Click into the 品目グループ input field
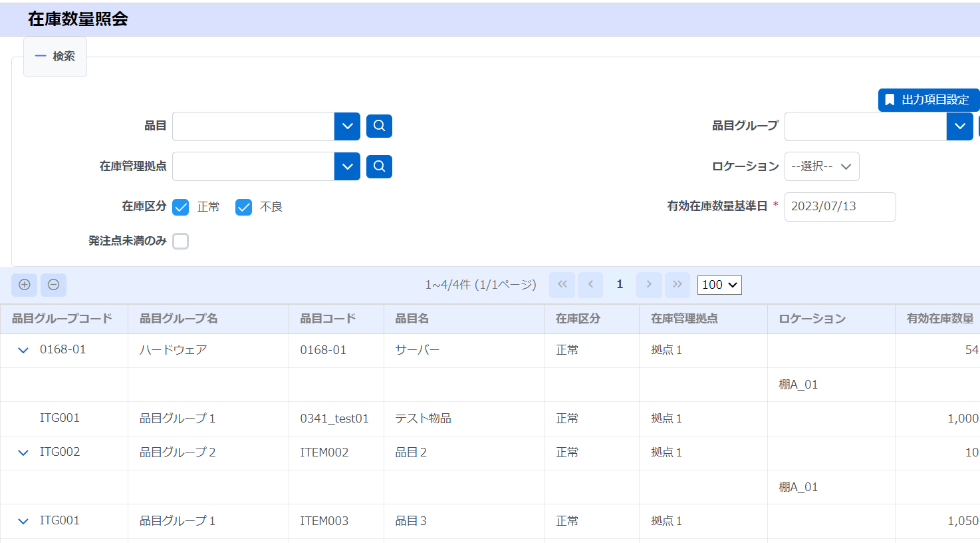The height and width of the screenshot is (543, 980). click(x=866, y=126)
